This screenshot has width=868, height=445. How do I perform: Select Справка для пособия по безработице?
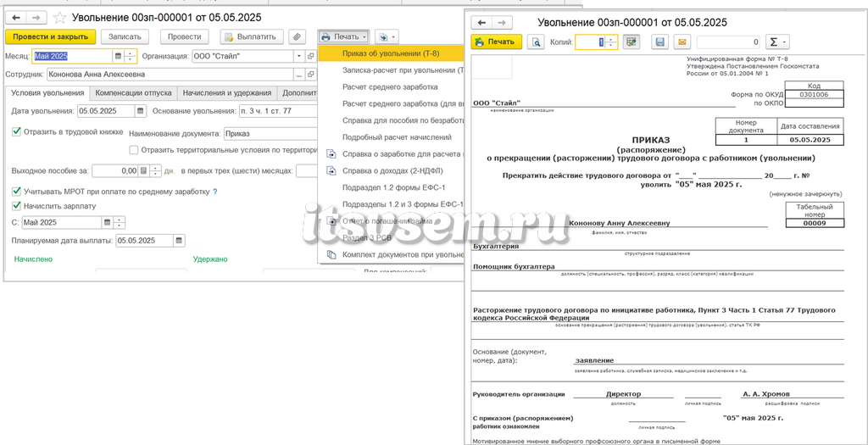(x=391, y=120)
